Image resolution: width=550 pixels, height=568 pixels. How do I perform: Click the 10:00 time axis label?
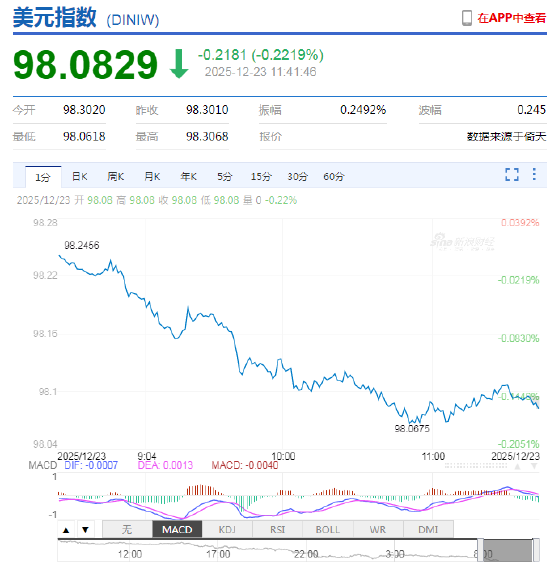coord(283,456)
